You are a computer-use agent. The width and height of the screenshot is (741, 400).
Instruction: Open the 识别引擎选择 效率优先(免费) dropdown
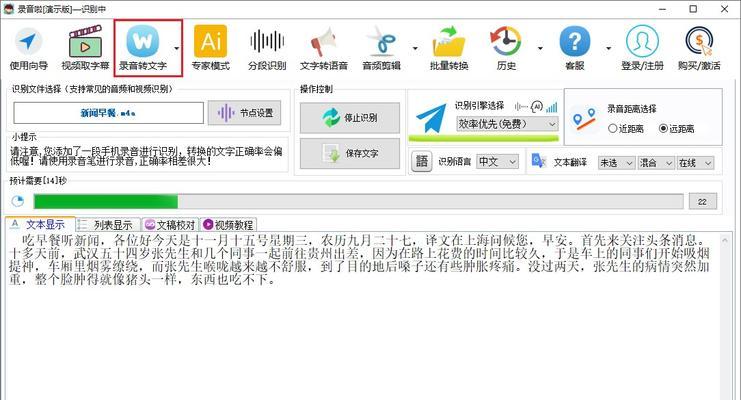[507, 124]
